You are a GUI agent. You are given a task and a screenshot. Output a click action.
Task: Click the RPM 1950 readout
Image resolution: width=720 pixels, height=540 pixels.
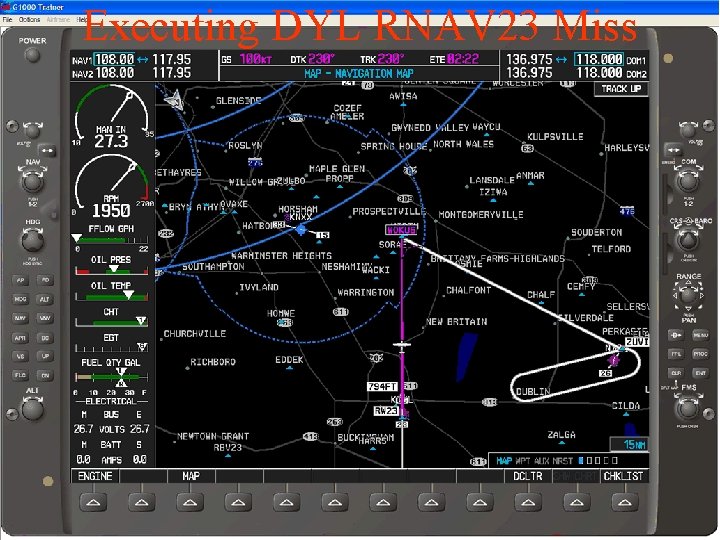pyautogui.click(x=111, y=211)
